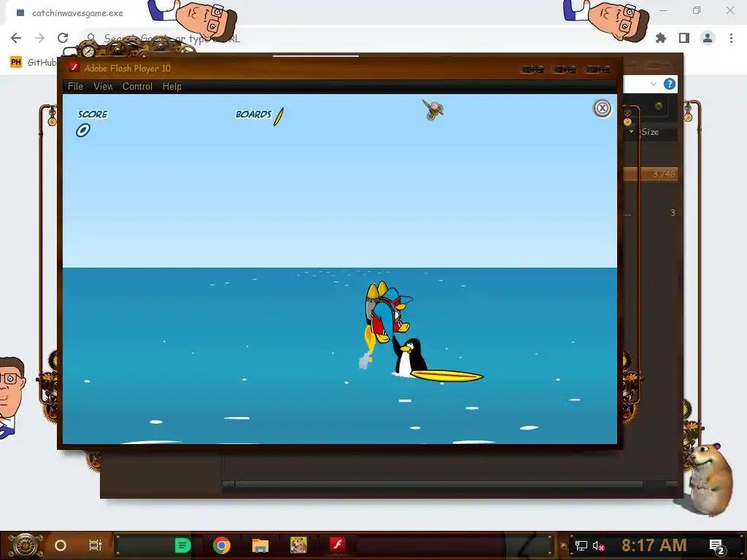The image size is (747, 560).
Task: Open the 8:17 AM clock
Action: (654, 545)
